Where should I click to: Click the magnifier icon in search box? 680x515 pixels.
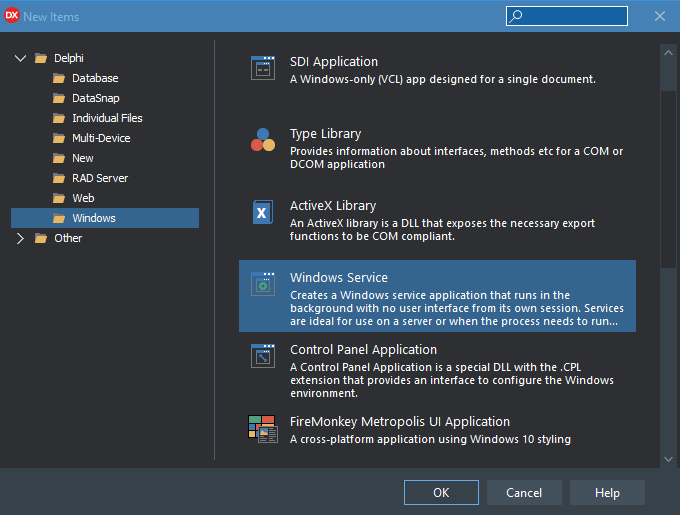click(x=516, y=16)
